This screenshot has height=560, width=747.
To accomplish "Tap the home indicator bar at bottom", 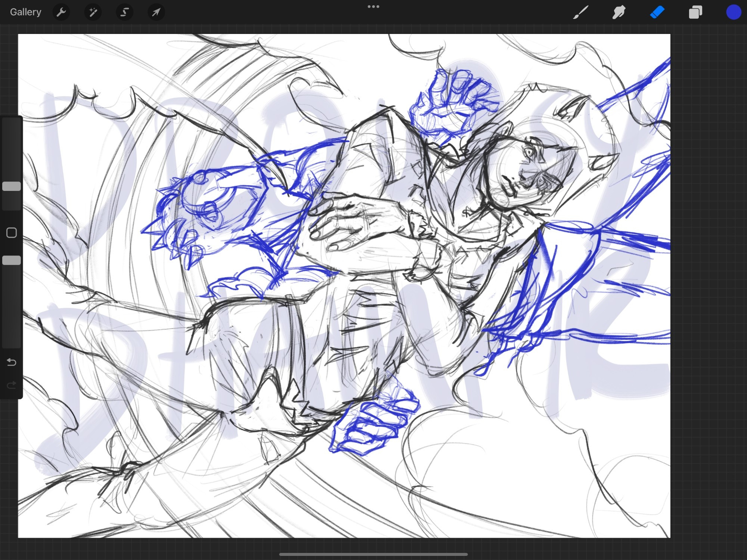I will point(373,554).
